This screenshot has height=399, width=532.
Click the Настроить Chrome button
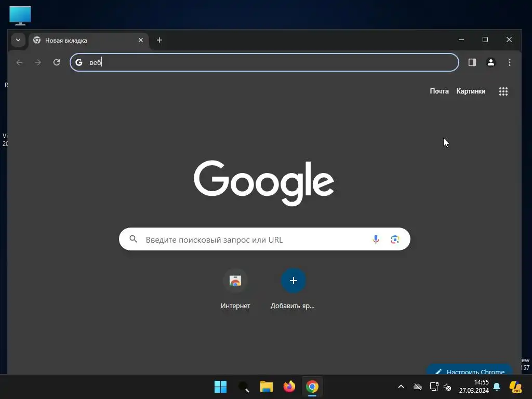pos(470,370)
